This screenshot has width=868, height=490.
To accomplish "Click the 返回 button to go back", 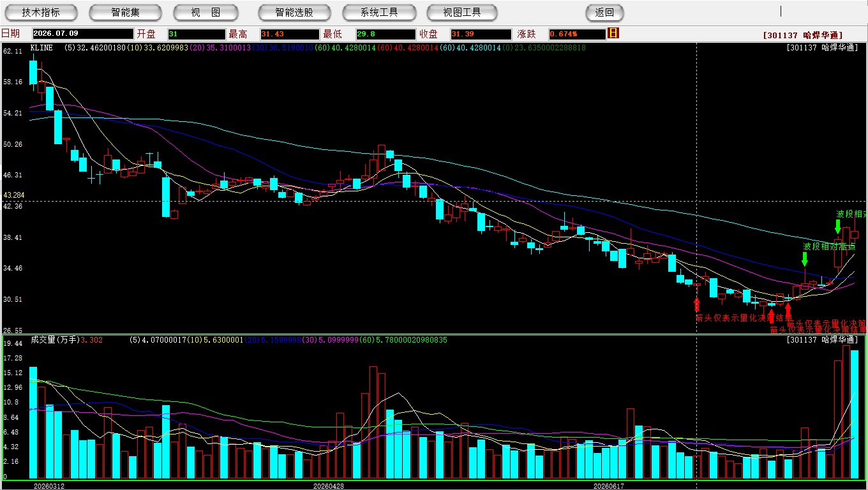I will tap(604, 12).
